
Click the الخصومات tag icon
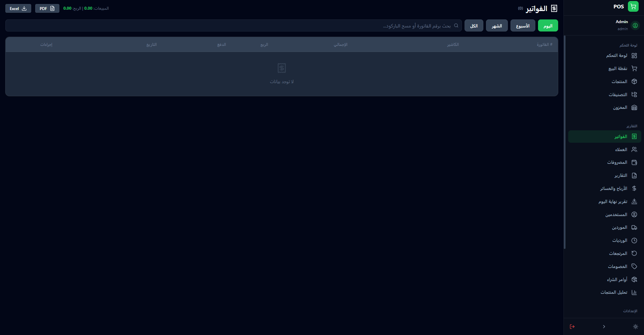(634, 266)
